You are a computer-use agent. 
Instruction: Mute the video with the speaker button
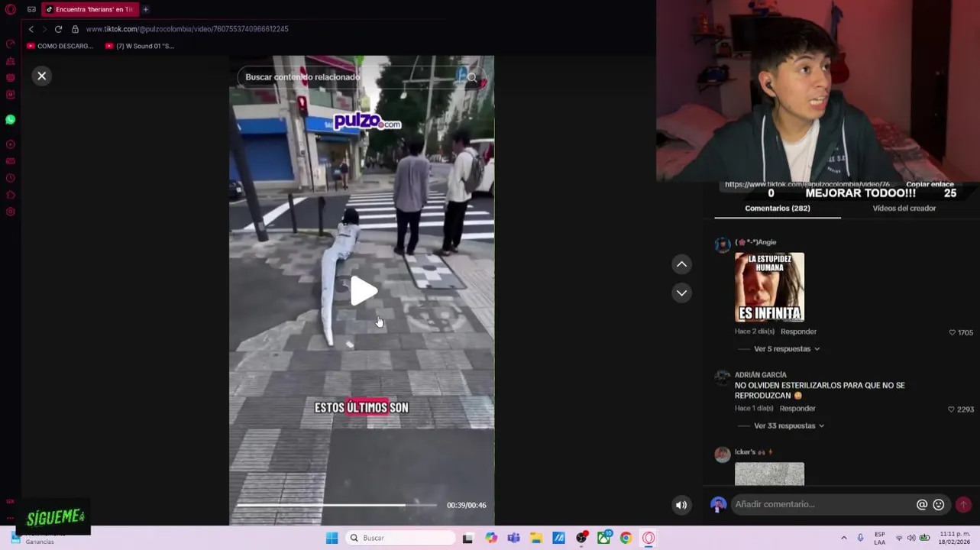tap(681, 504)
